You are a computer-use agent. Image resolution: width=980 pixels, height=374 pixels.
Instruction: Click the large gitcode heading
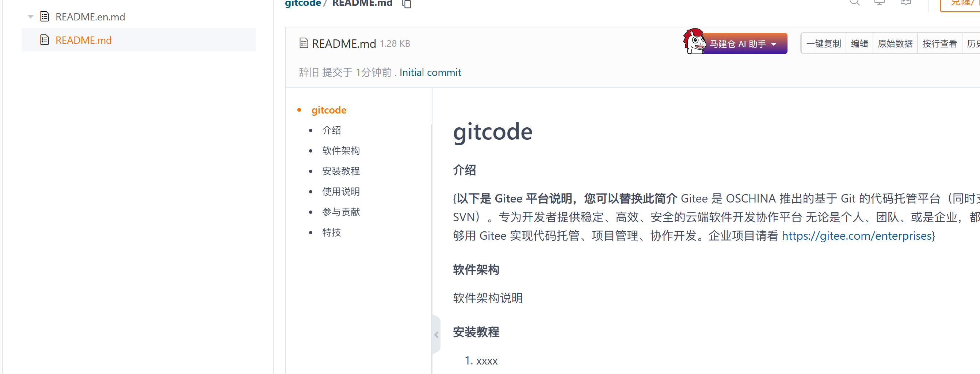click(x=493, y=132)
